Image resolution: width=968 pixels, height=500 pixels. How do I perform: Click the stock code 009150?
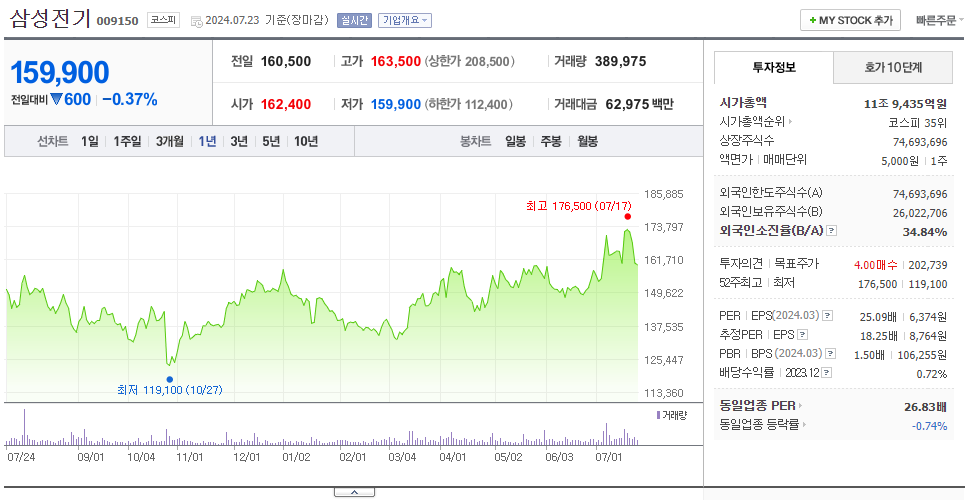point(117,22)
